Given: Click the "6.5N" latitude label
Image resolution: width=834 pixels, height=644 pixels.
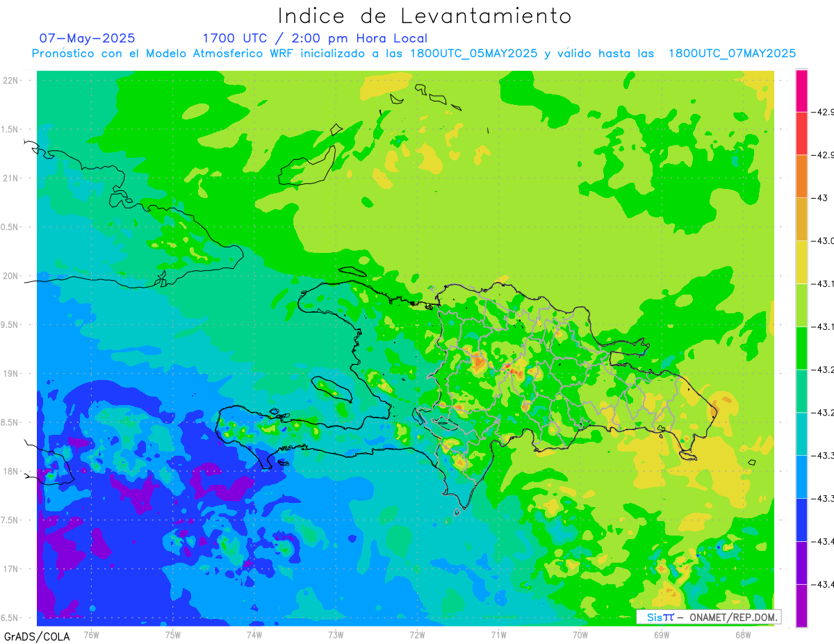Looking at the screenshot, I should click(10, 618).
